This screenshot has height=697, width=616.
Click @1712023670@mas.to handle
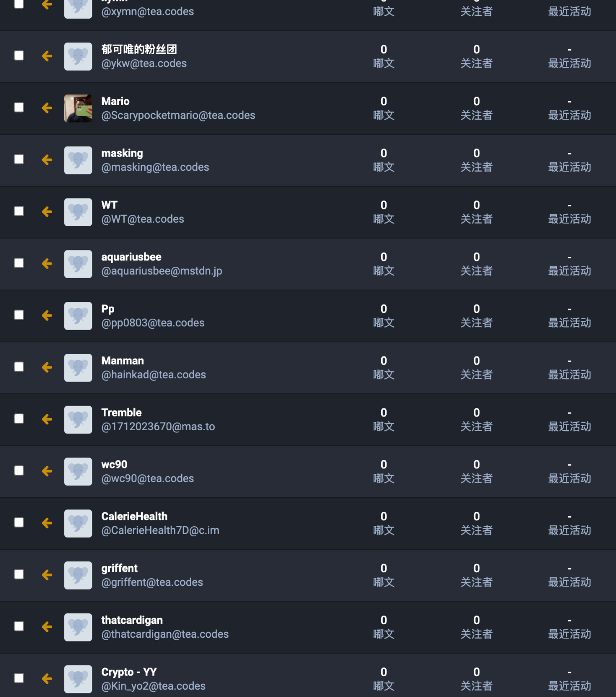(158, 427)
